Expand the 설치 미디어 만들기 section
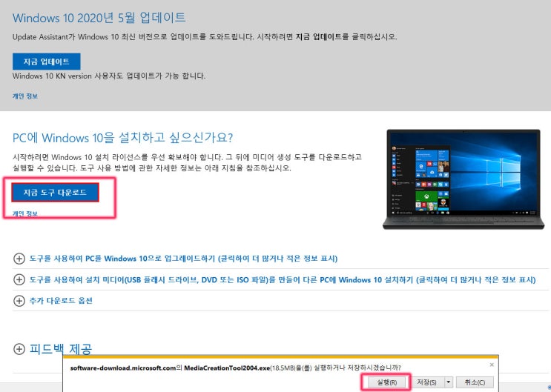 (x=283, y=280)
